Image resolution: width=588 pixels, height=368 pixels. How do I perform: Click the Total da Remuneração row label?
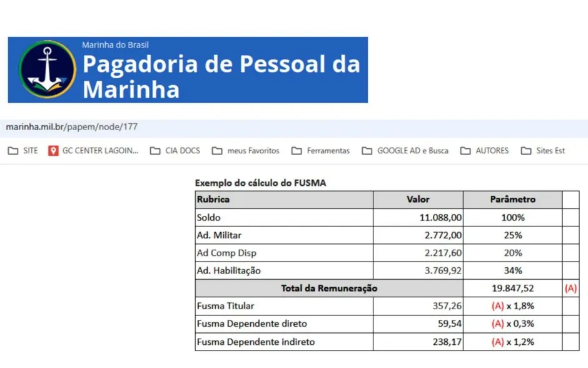point(328,289)
